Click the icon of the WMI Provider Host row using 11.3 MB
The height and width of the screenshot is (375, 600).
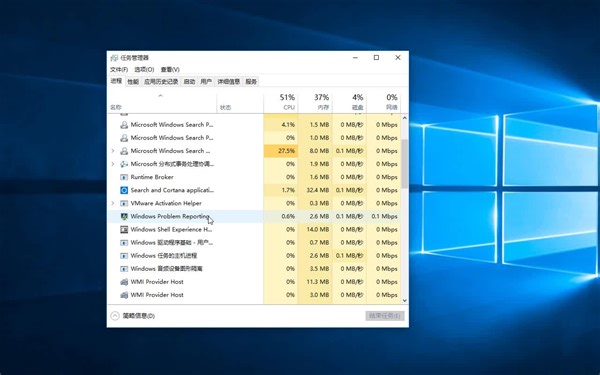coord(124,282)
